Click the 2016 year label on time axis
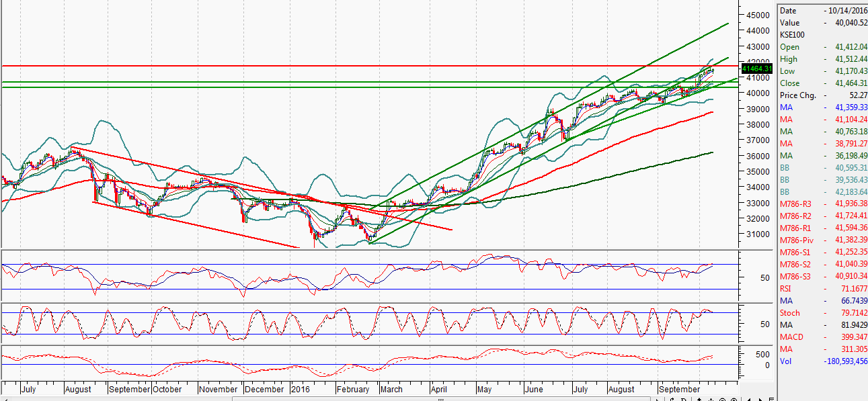This screenshot has height=401, width=868. [300, 389]
